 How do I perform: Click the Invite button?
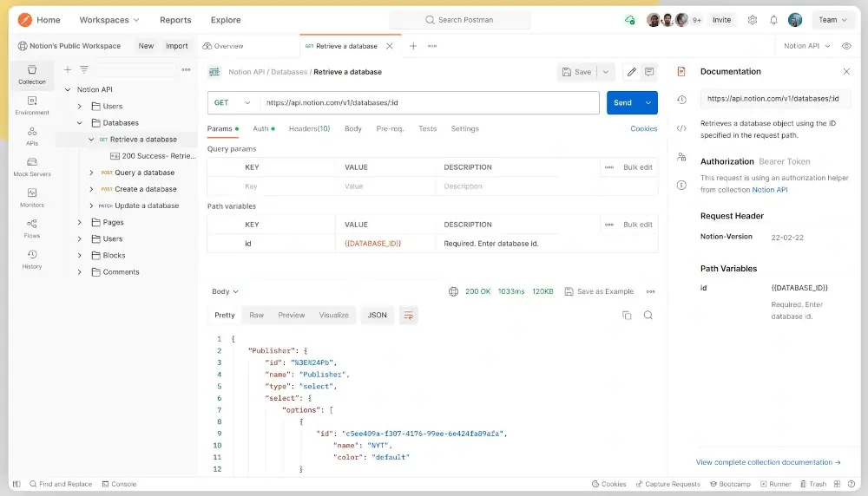click(x=721, y=20)
